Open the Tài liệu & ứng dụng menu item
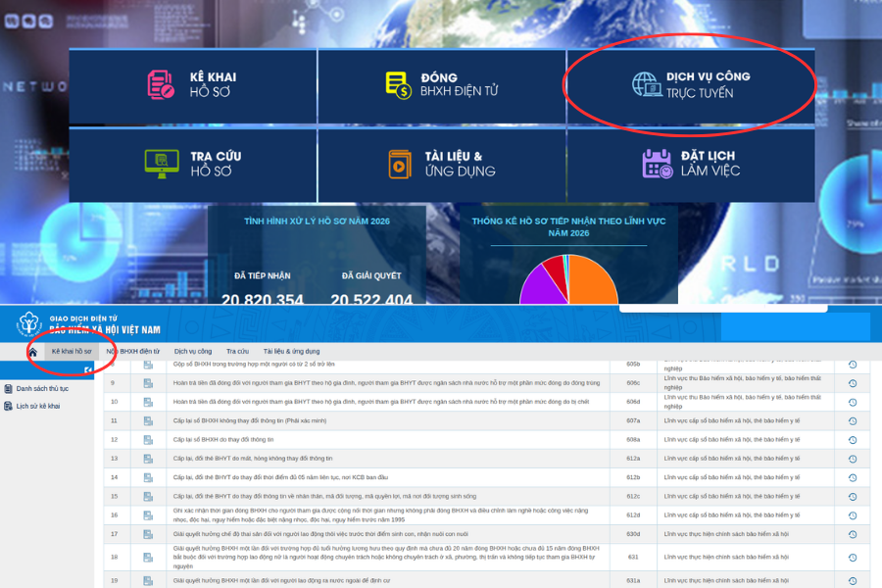The width and height of the screenshot is (882, 588). pyautogui.click(x=291, y=351)
